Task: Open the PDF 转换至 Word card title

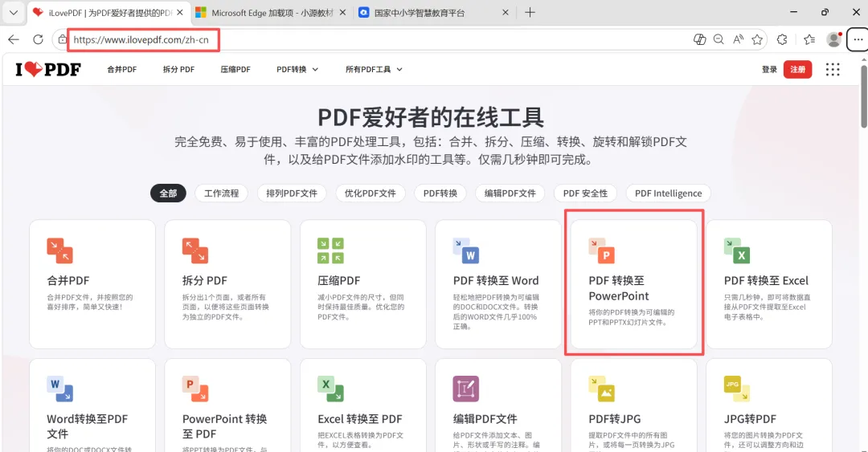Action: tap(495, 280)
